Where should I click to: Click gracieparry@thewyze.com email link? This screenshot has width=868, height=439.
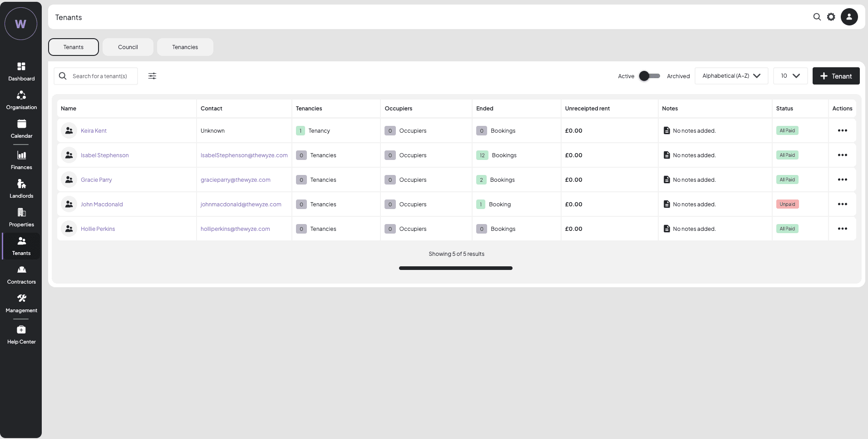[x=235, y=180]
